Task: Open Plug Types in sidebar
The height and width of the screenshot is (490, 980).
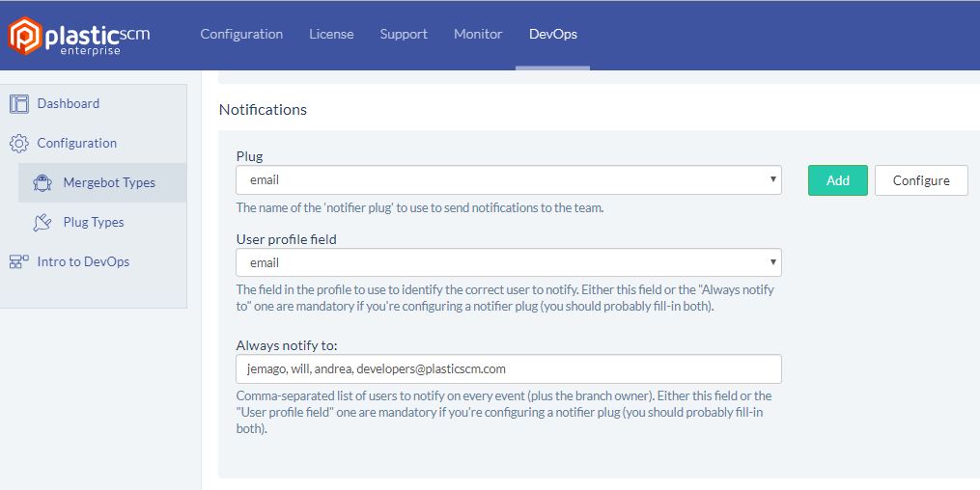Action: (x=94, y=222)
